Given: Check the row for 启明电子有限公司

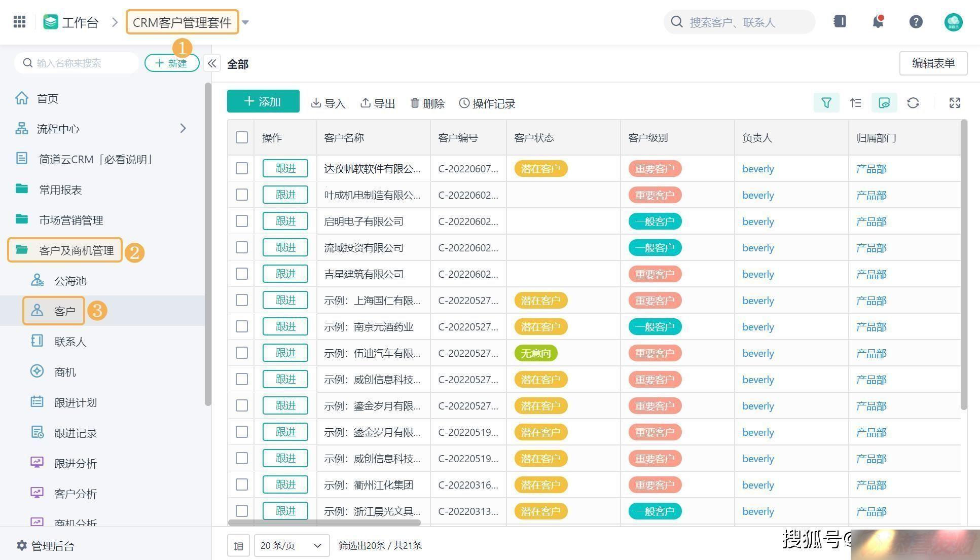Looking at the screenshot, I should pos(242,221).
